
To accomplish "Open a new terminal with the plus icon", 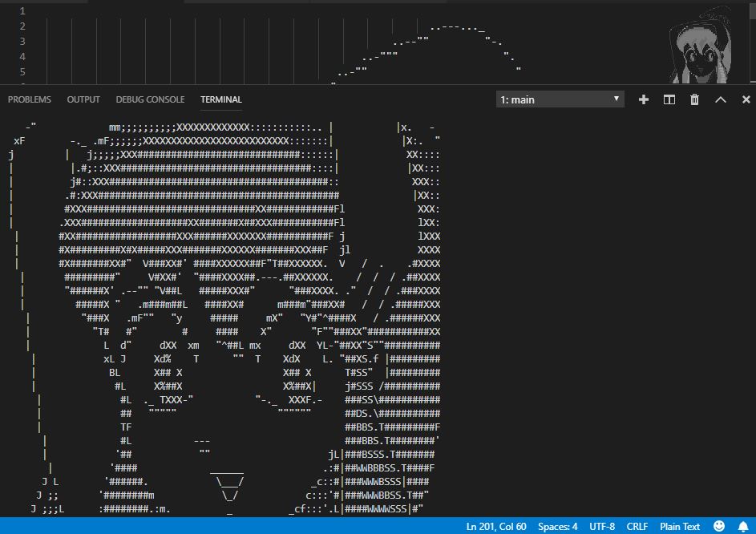I will coord(643,99).
